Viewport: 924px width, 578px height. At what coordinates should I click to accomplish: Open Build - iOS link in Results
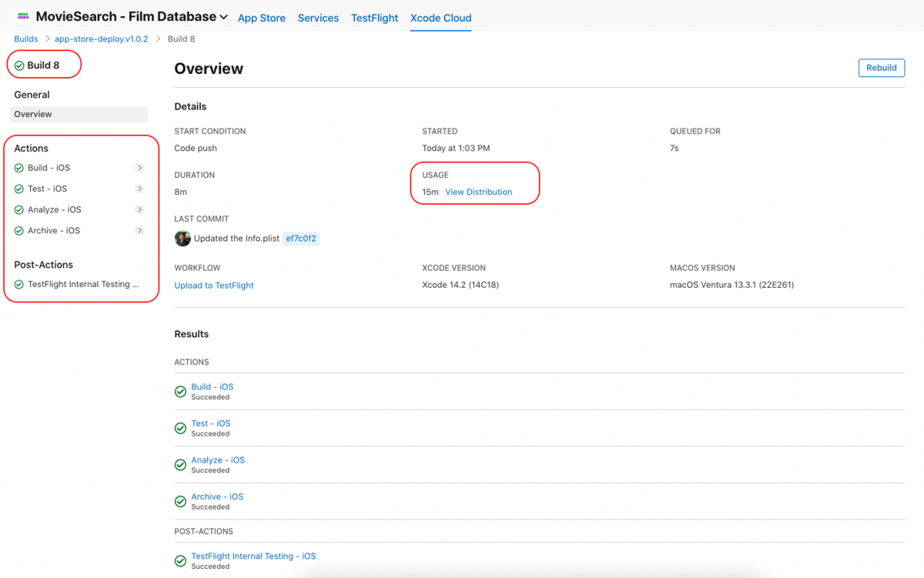click(213, 386)
